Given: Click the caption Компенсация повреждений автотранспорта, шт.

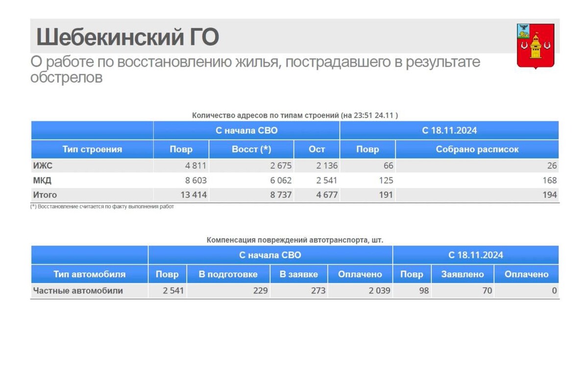Looking at the screenshot, I should coord(295,240).
